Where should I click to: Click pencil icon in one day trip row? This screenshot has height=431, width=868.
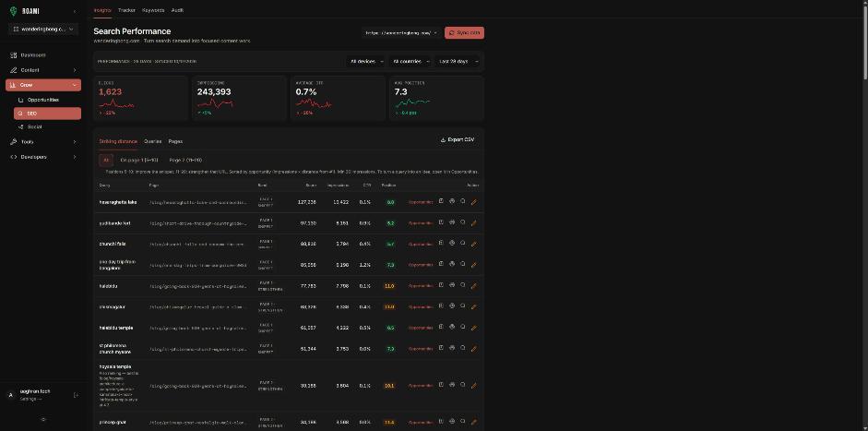click(473, 265)
